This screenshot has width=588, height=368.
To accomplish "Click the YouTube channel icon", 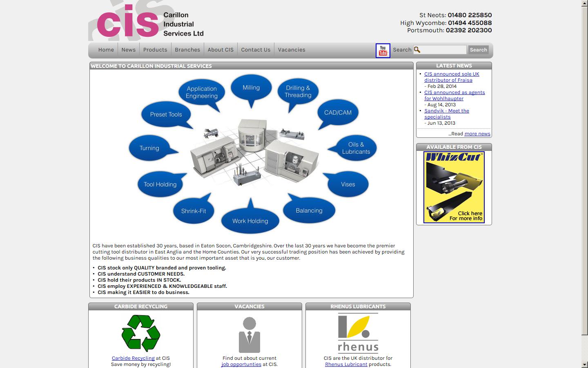I will pos(383,51).
